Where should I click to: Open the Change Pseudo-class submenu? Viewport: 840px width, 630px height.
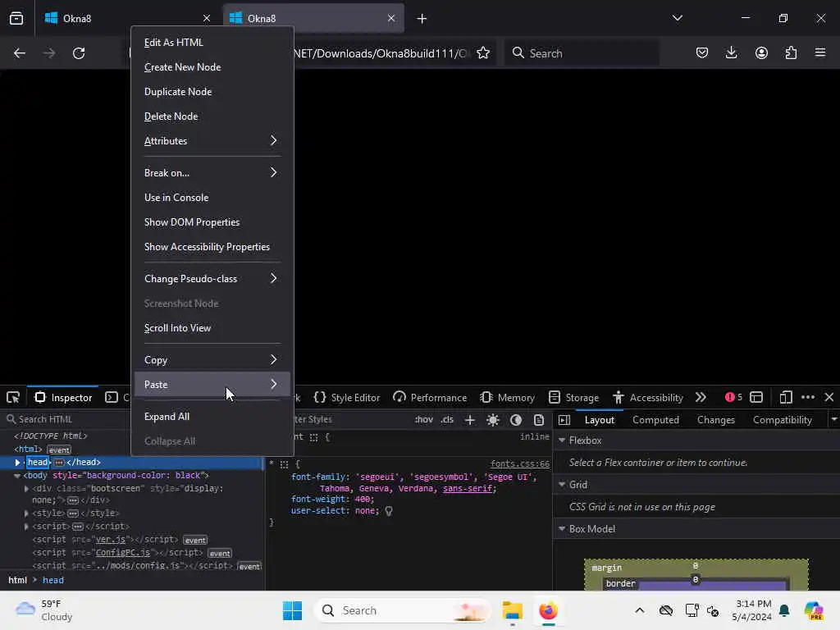212,279
